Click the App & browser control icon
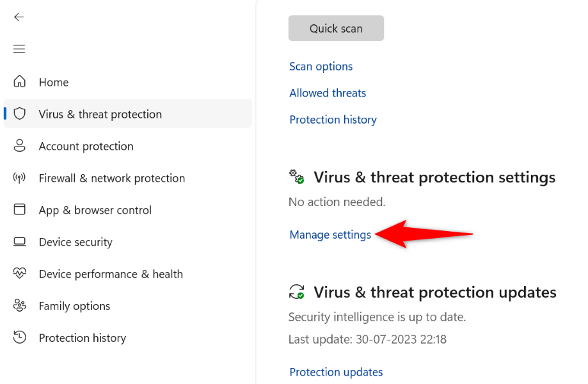 click(20, 210)
